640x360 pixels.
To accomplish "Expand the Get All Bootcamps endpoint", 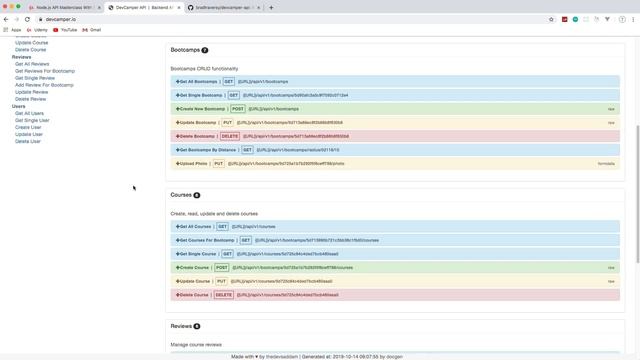I will pyautogui.click(x=395, y=82).
